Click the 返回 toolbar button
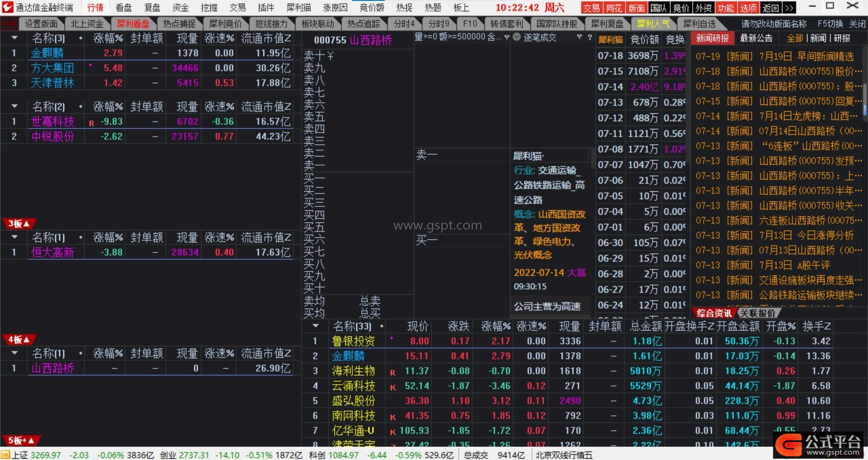The height and width of the screenshot is (460, 868). pyautogui.click(x=771, y=8)
